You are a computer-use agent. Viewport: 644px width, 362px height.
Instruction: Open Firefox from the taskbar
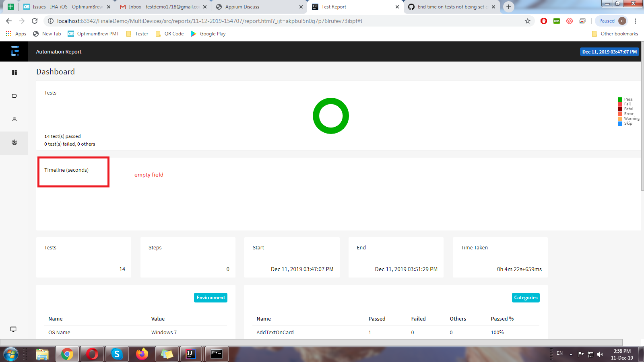point(142,354)
